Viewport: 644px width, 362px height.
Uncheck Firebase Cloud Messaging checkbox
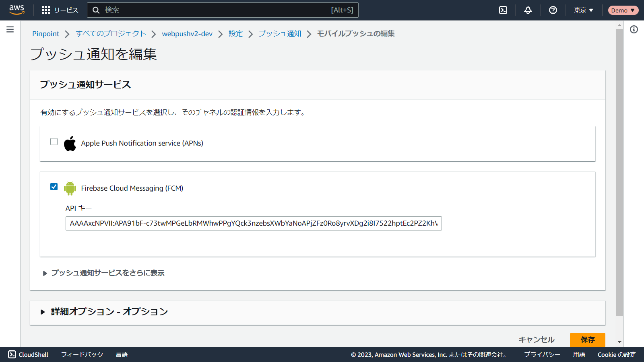click(x=54, y=187)
